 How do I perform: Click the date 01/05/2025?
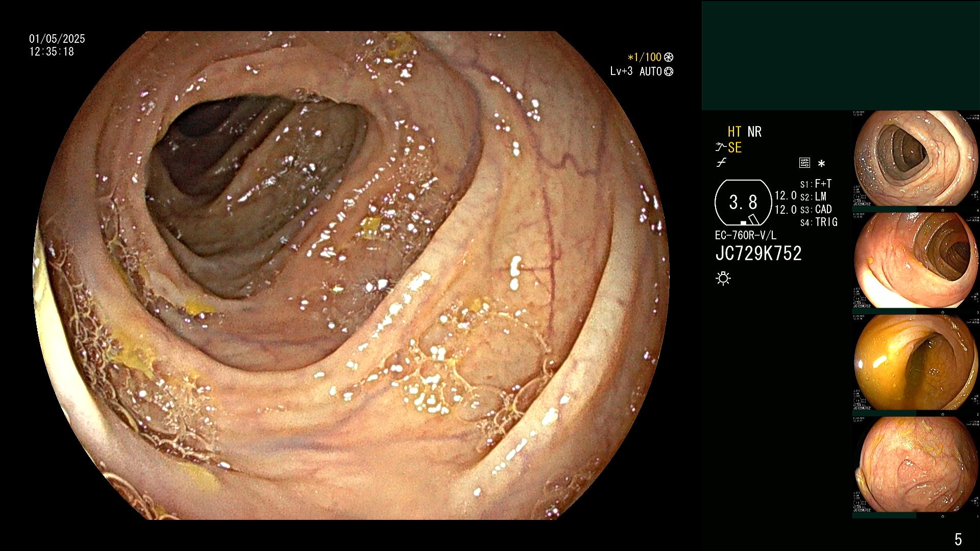click(57, 39)
